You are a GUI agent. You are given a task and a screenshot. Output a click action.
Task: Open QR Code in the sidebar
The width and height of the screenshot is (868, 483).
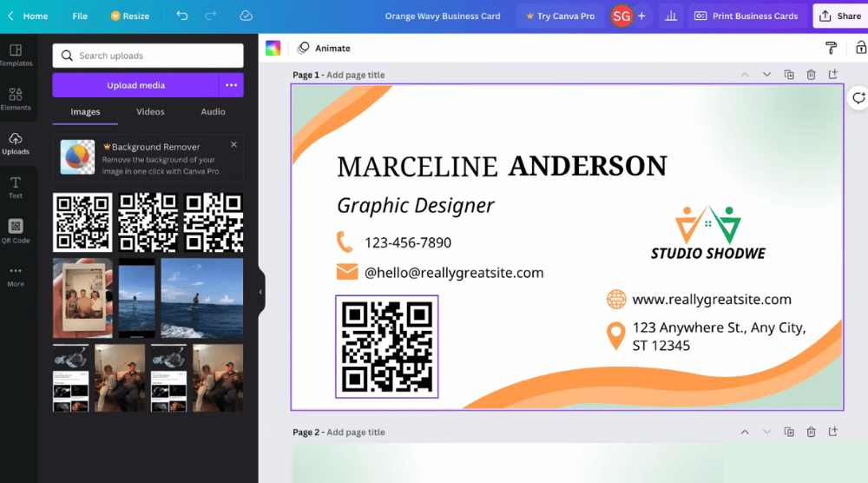click(x=16, y=232)
